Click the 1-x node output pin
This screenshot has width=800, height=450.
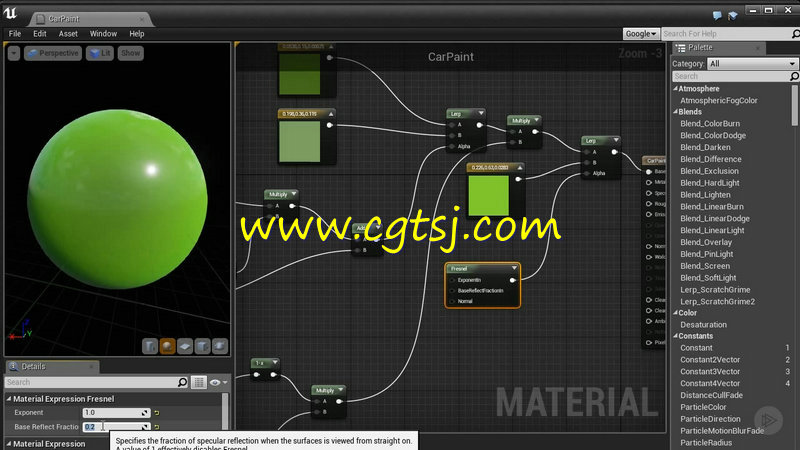pyautogui.click(x=274, y=375)
